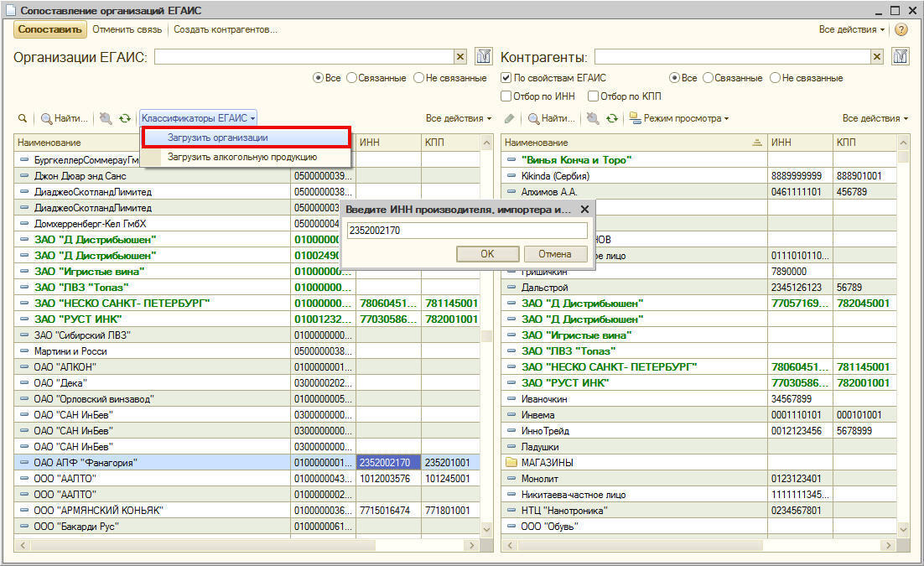924x566 pixels.
Task: Click Отменить связь button
Action: 127,29
